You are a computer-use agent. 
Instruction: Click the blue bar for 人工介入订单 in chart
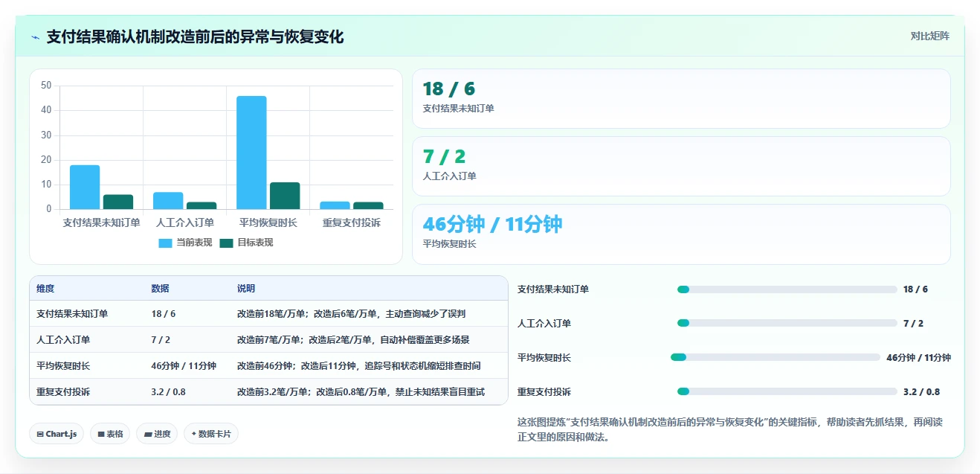tap(168, 201)
